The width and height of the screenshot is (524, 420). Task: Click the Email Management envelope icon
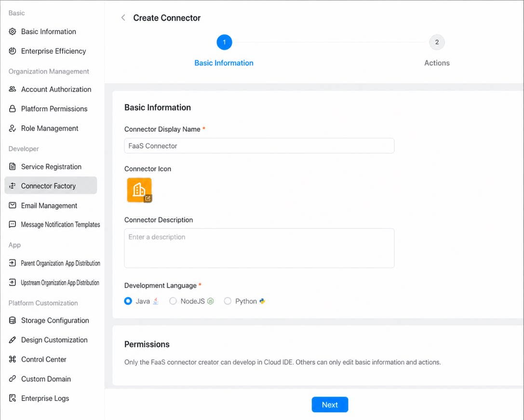point(13,205)
